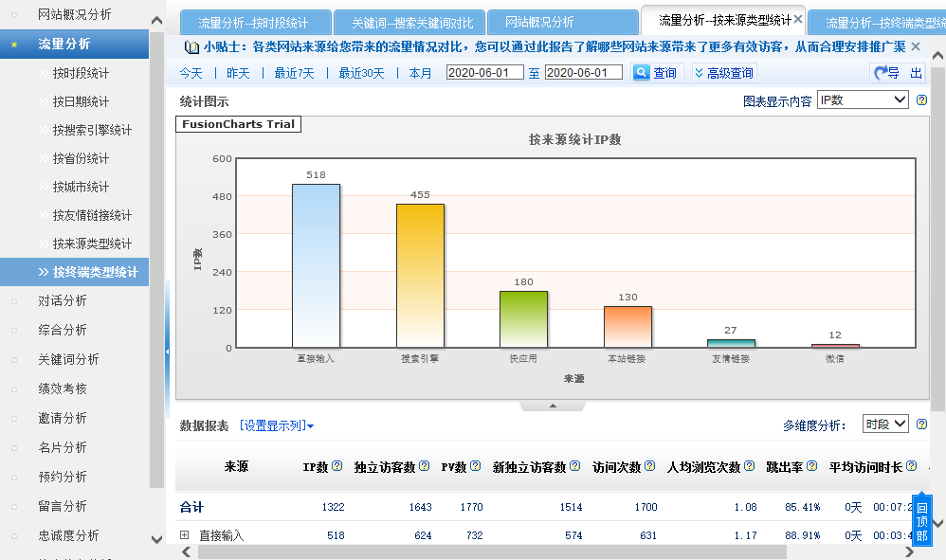The width and height of the screenshot is (946, 560).
Task: Close the 流量分析–按来源类型统计 tab
Action: pos(798,20)
